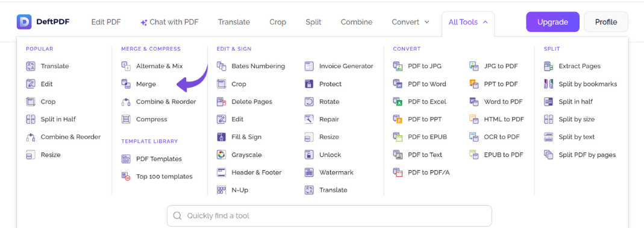Viewport: 644px width, 228px height.
Task: Open the Chat with PDF tab
Action: point(170,22)
